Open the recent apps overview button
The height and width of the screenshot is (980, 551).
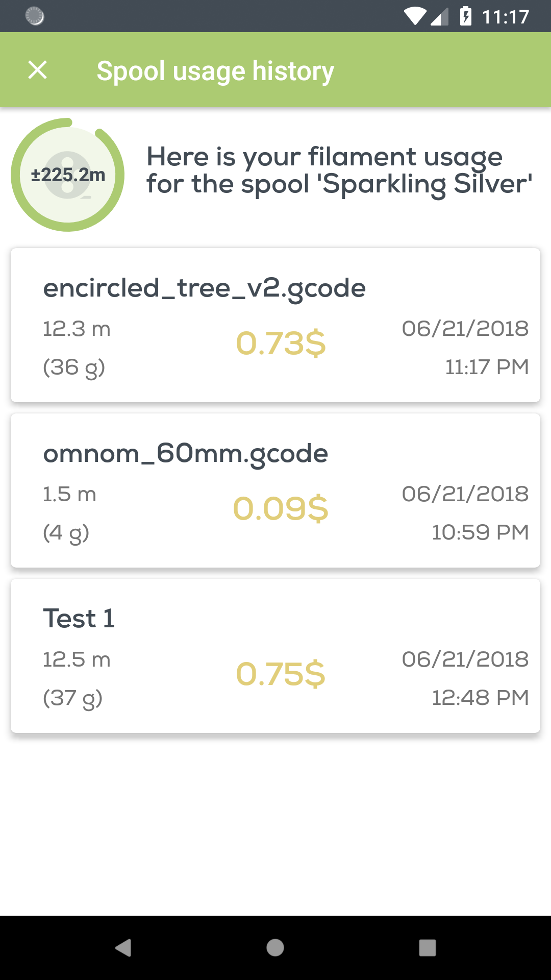pyautogui.click(x=428, y=948)
